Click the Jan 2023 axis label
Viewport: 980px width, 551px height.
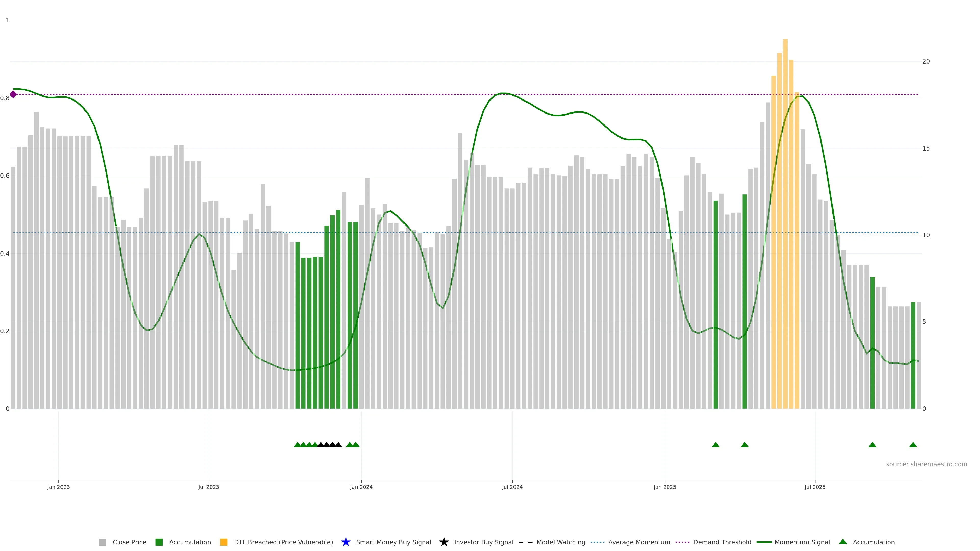tap(59, 487)
